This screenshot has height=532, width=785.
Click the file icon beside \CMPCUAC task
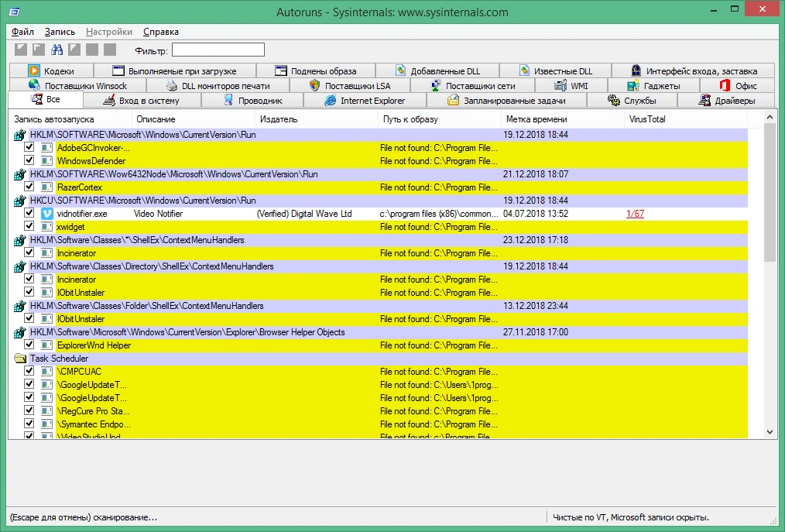click(x=46, y=372)
